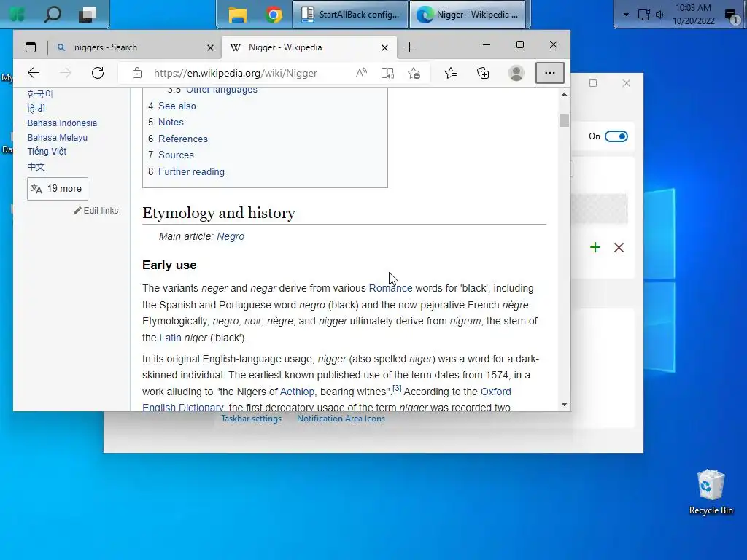Reload the page with refresh icon

(x=98, y=73)
